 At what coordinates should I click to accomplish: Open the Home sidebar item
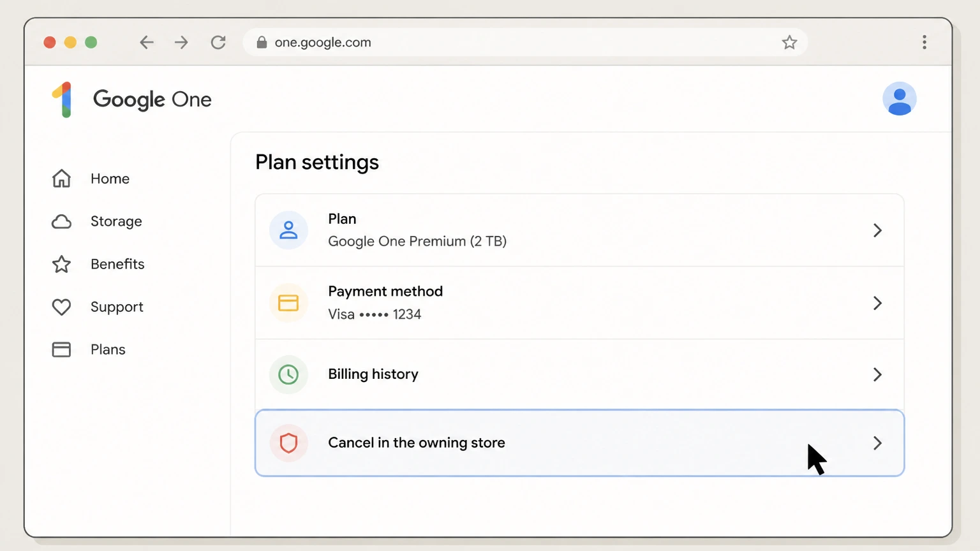tap(91, 179)
